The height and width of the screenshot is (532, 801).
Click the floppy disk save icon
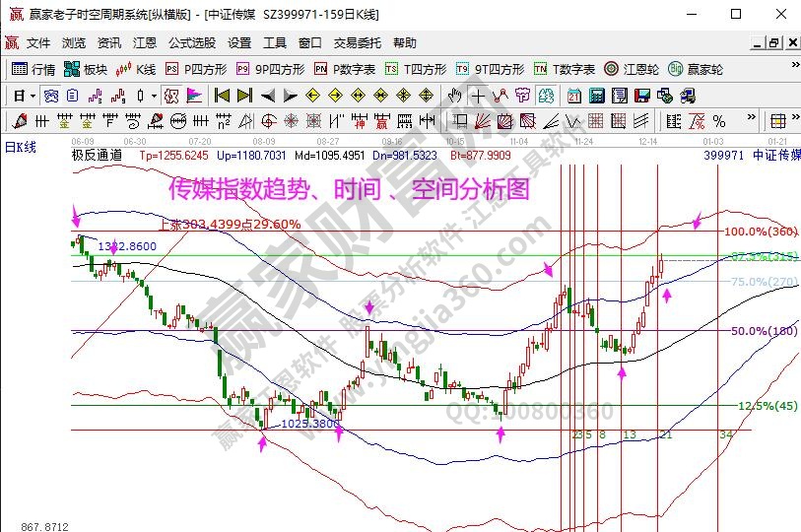641,96
